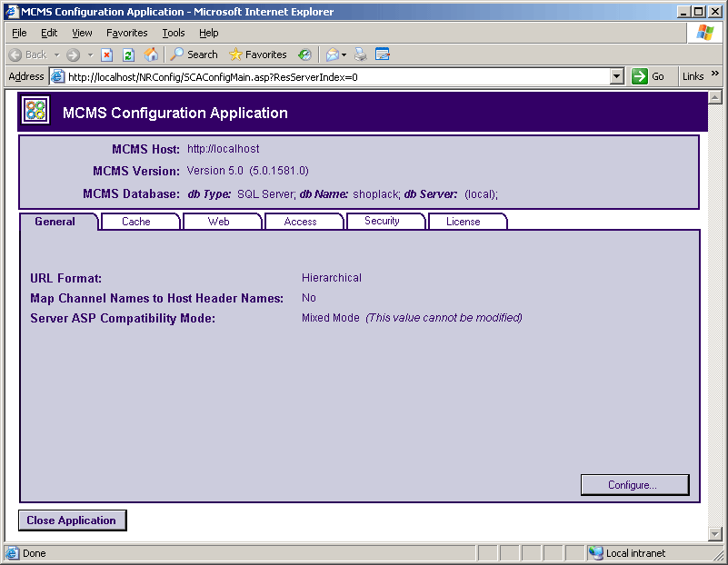
Task: Open the Favorites menu in the menu bar
Action: coord(126,33)
